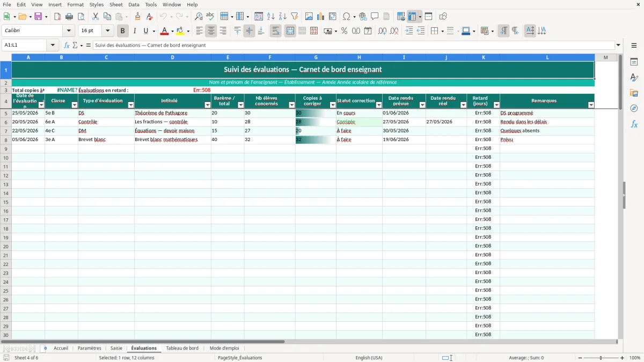Apply the red font color

(x=164, y=31)
